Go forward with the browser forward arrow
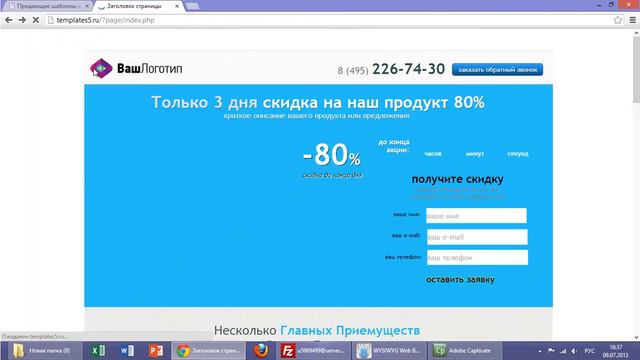Viewport: 640px width, 360px height. [x=22, y=20]
